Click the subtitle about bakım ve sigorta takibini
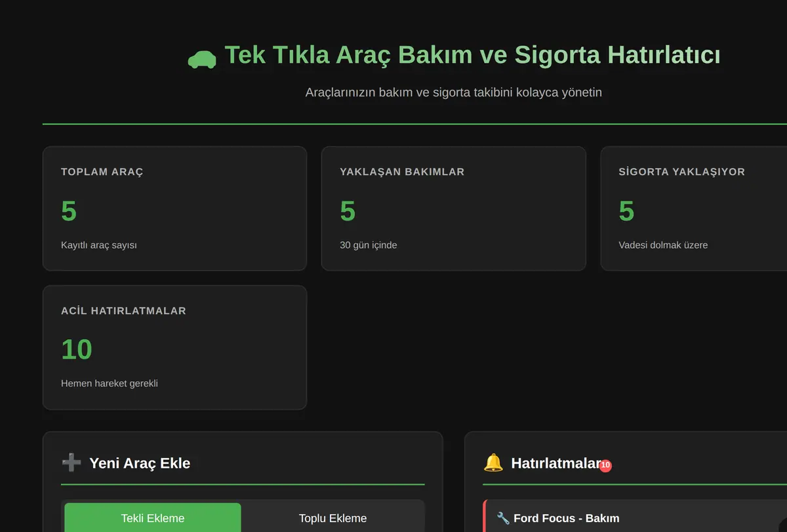The image size is (787, 532). (453, 92)
